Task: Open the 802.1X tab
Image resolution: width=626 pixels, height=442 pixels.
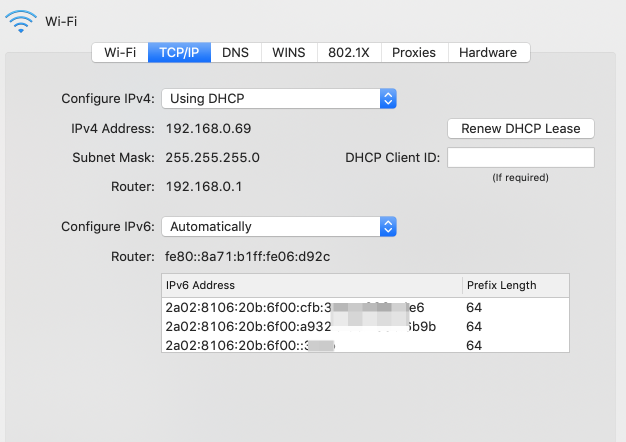Action: (x=349, y=52)
